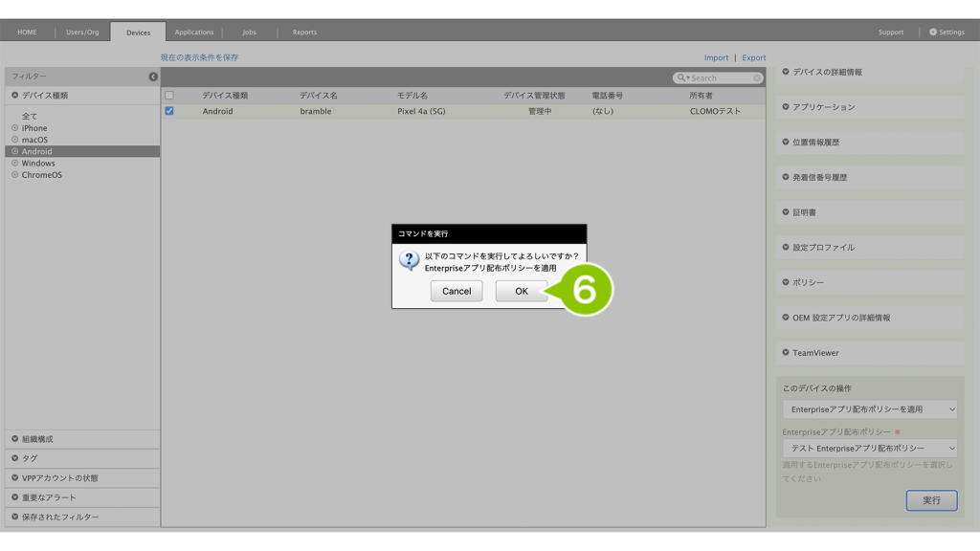Image resolution: width=980 pixels, height=551 pixels.
Task: Expand the タグ filter section
Action: click(x=82, y=458)
